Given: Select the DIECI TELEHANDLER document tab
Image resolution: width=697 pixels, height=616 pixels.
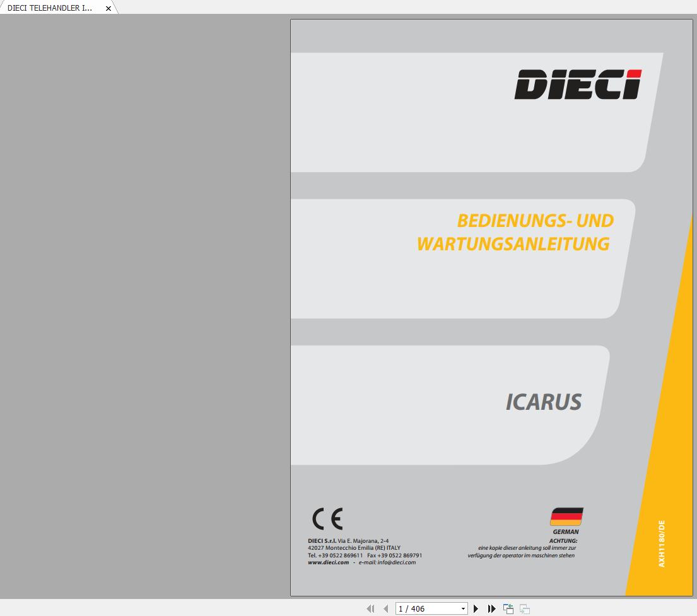Looking at the screenshot, I should 50,8.
